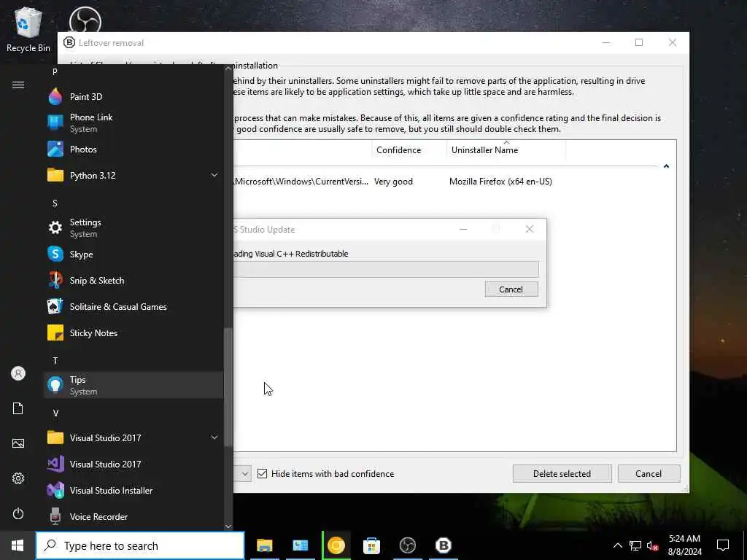747x560 pixels.
Task: Open Snip & Sketch
Action: 133,280
